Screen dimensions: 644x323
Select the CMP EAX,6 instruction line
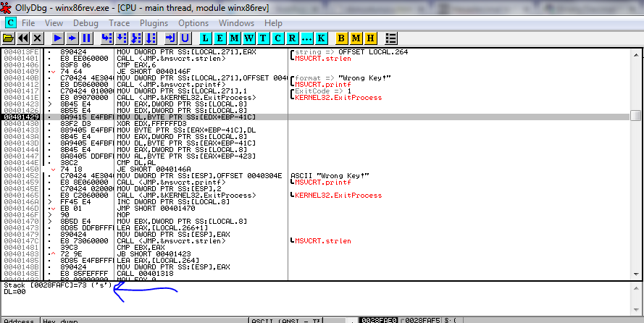[x=136, y=65]
